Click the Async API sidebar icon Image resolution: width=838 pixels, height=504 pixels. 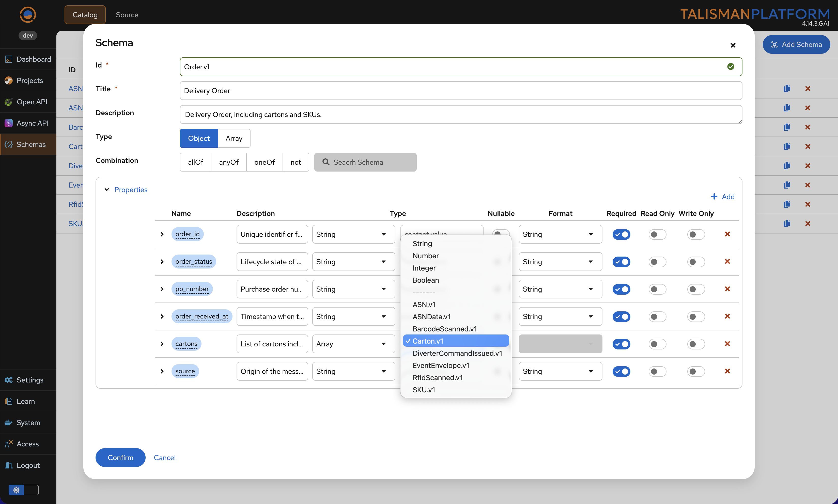coord(8,123)
